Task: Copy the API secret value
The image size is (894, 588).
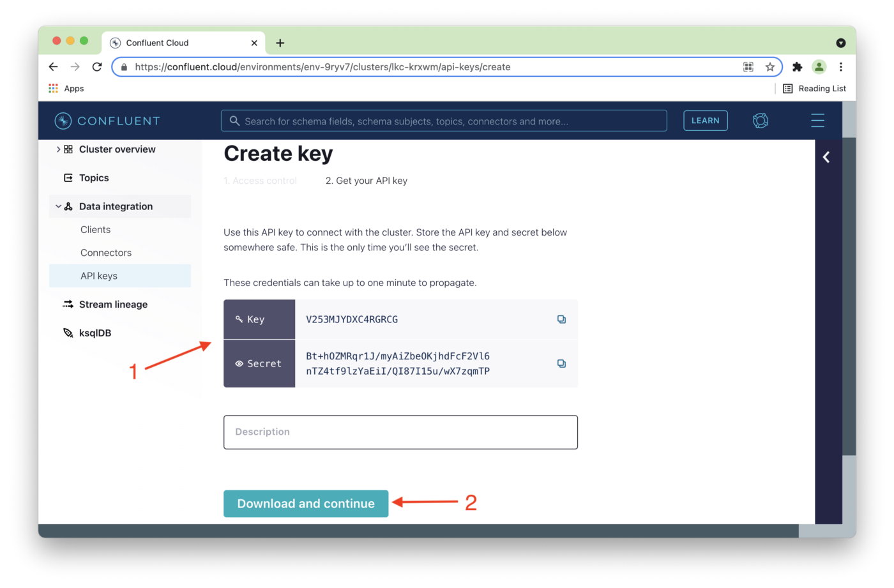Action: 561,363
